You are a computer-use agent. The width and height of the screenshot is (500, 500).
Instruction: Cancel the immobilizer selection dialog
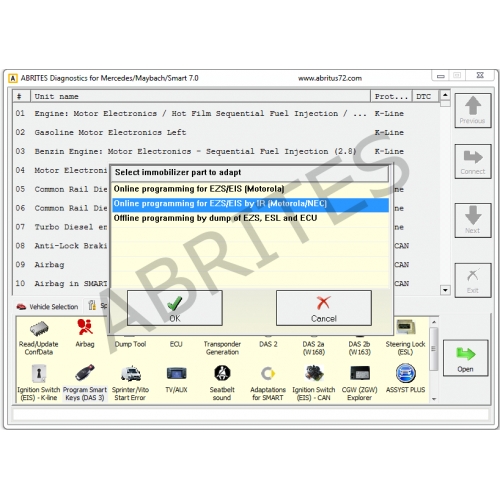[x=324, y=308]
